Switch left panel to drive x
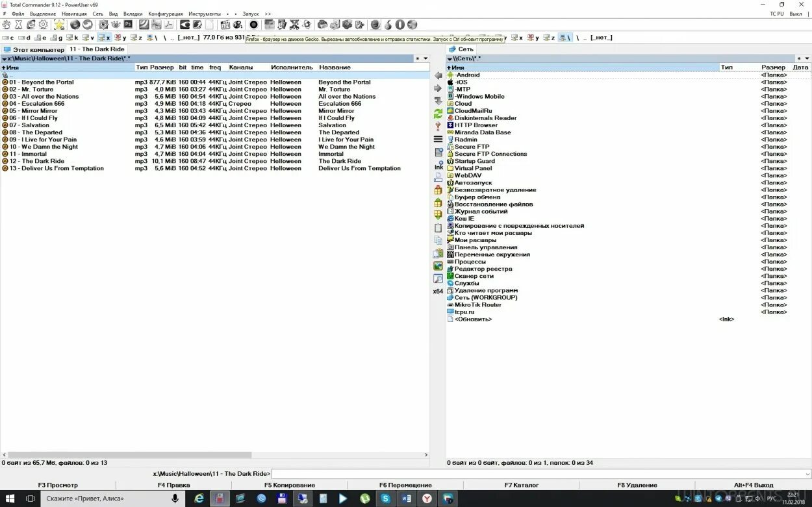The image size is (812, 507). click(104, 38)
